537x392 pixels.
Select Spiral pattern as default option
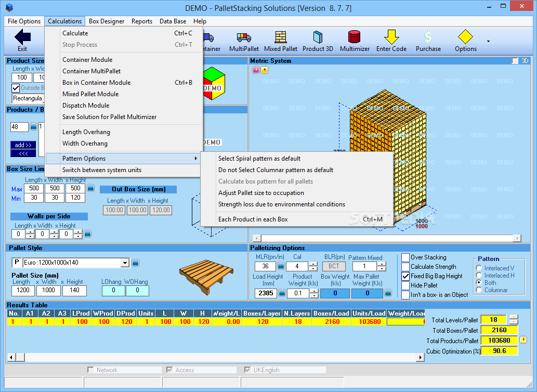click(x=297, y=159)
